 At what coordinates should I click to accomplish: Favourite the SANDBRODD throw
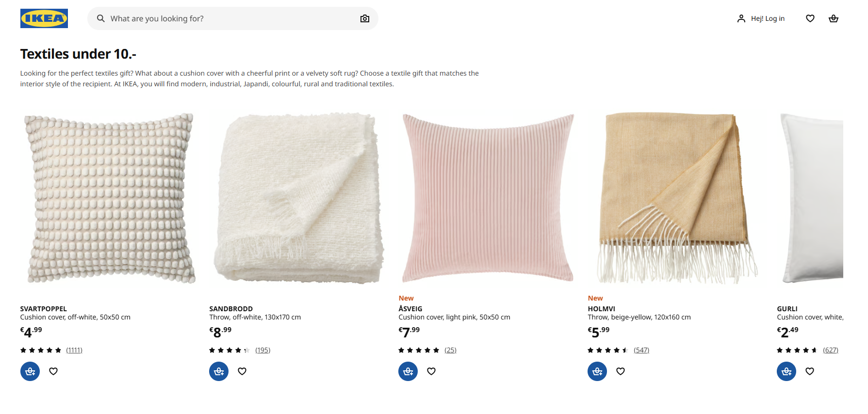(x=242, y=371)
